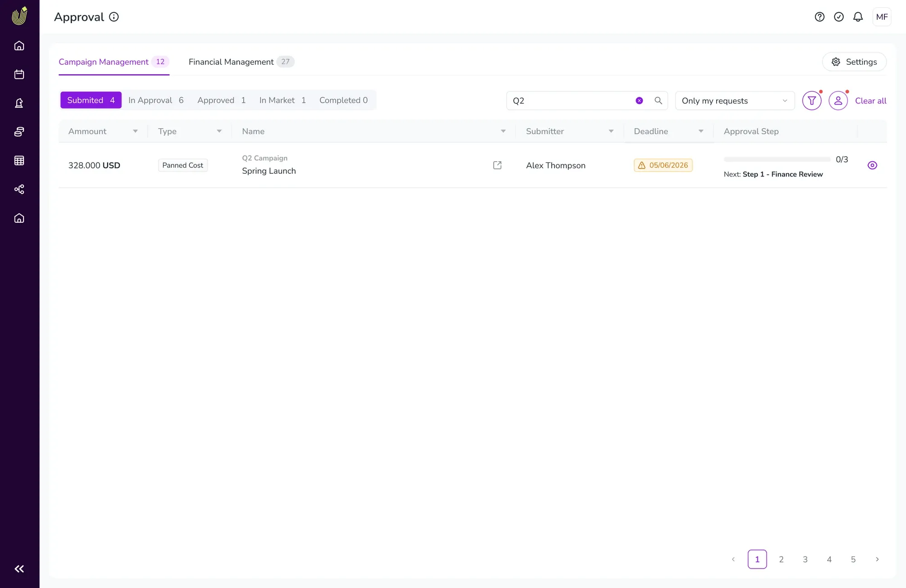Click the Panned Cost type tag
Image resolution: width=906 pixels, height=588 pixels.
coord(183,165)
